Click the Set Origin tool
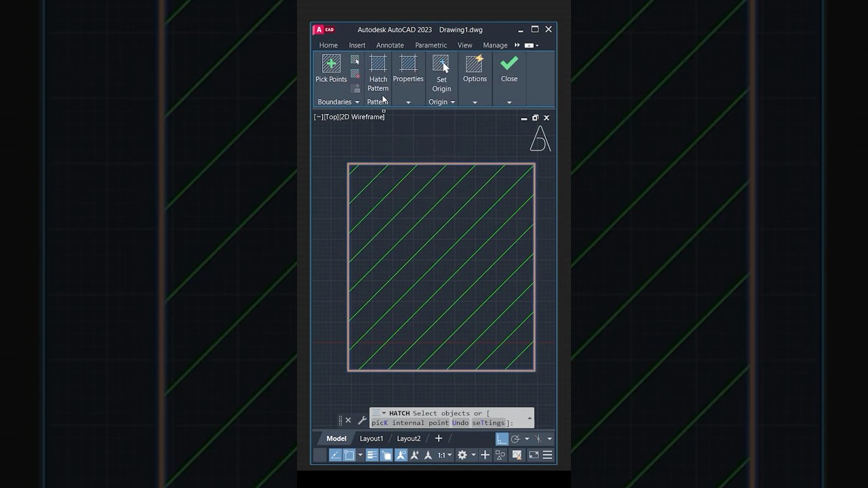The width and height of the screenshot is (868, 488). click(441, 73)
